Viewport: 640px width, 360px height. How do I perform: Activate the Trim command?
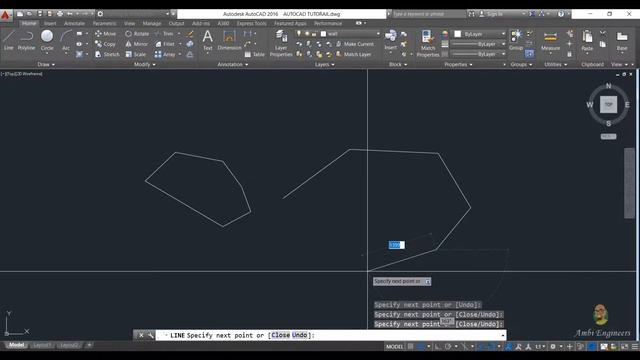pos(164,33)
